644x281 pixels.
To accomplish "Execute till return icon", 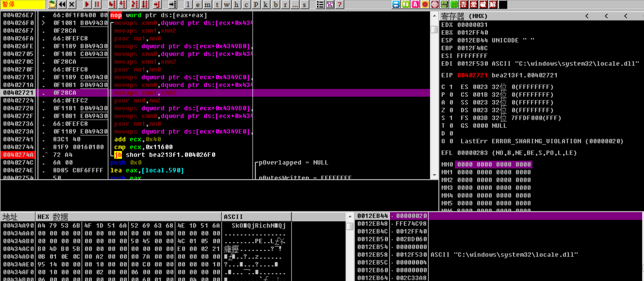I will [157, 5].
